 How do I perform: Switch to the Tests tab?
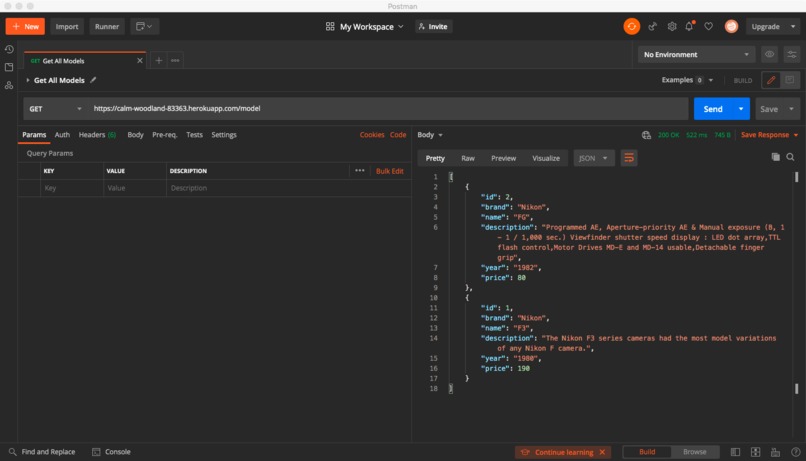194,135
